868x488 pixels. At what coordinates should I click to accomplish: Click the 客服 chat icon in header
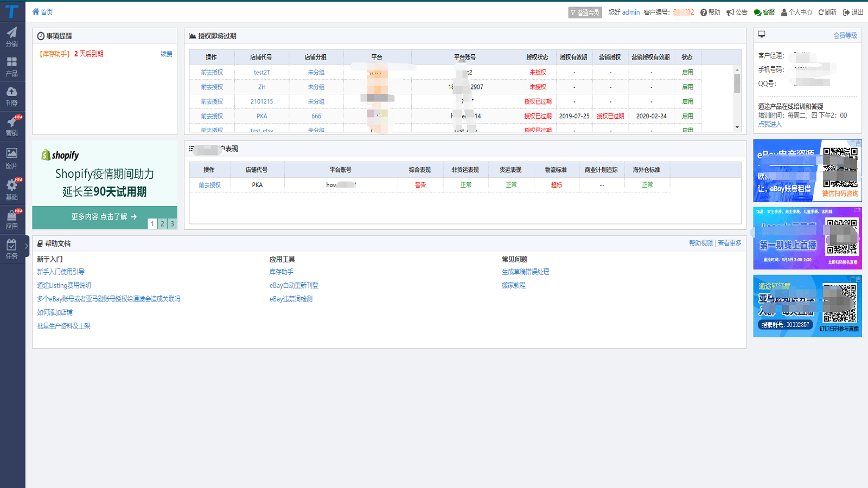point(764,12)
